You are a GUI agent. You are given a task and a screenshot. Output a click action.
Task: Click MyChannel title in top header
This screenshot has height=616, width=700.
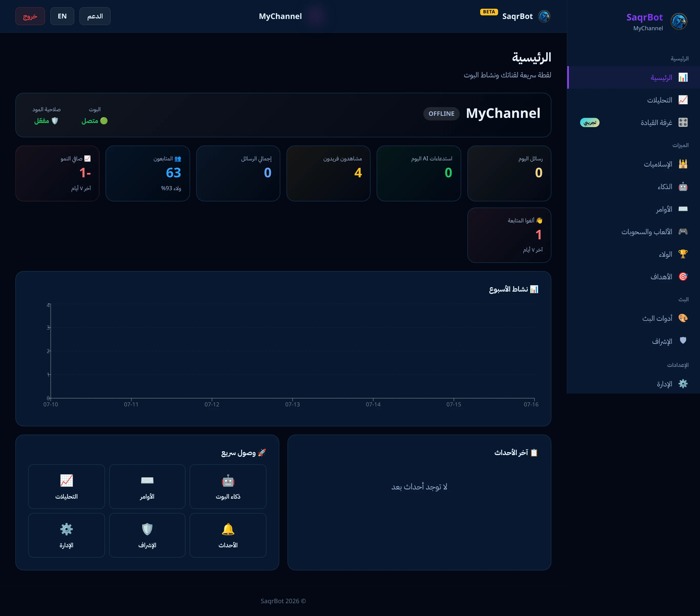(x=280, y=16)
